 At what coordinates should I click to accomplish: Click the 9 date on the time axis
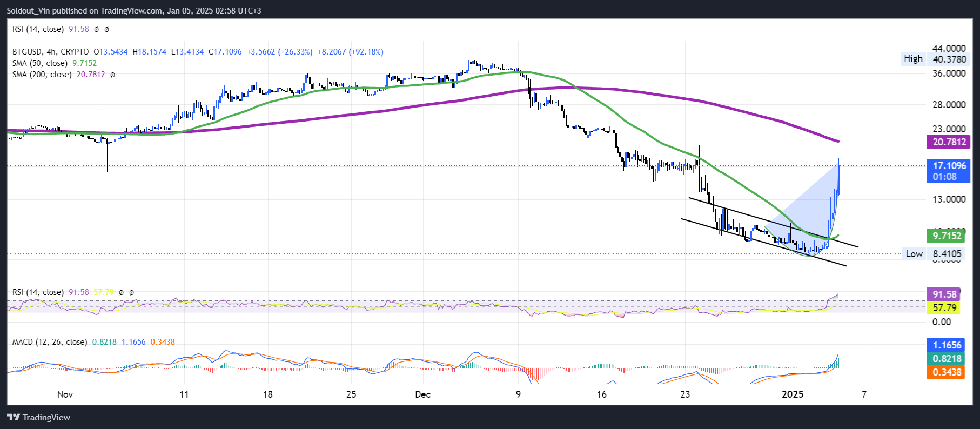click(x=518, y=394)
